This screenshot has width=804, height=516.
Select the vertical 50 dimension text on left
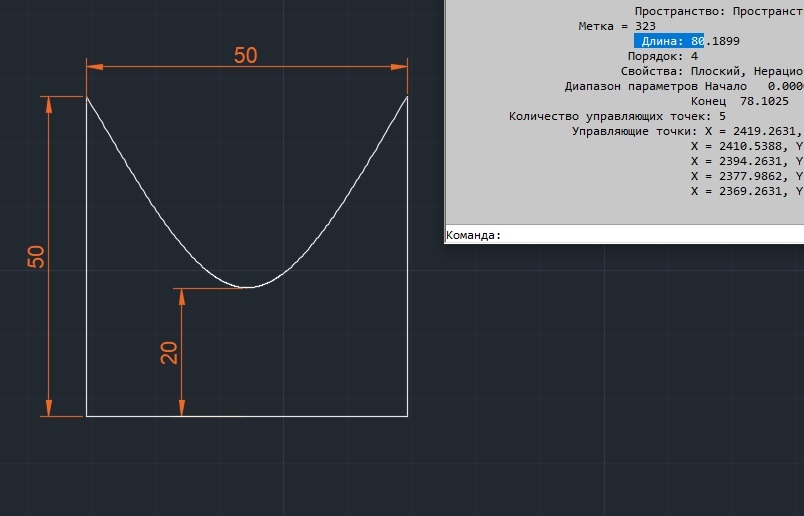36,257
